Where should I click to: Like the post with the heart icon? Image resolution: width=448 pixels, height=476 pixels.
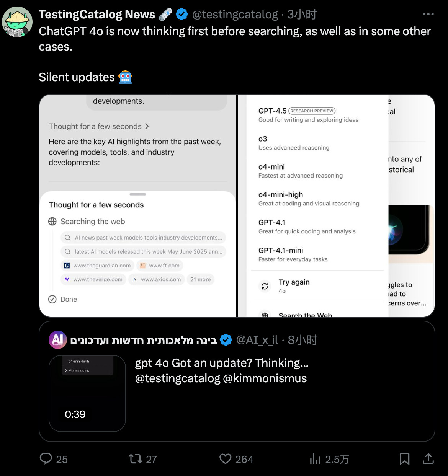[226, 459]
